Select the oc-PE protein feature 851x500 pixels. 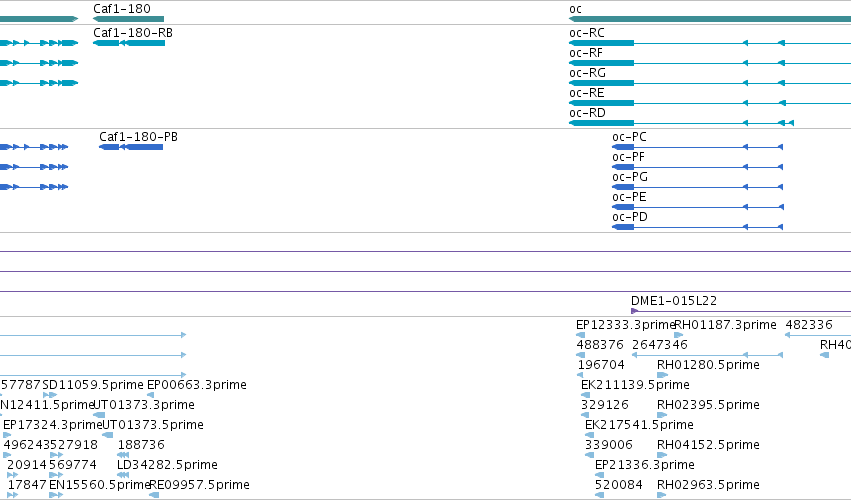pyautogui.click(x=697, y=207)
